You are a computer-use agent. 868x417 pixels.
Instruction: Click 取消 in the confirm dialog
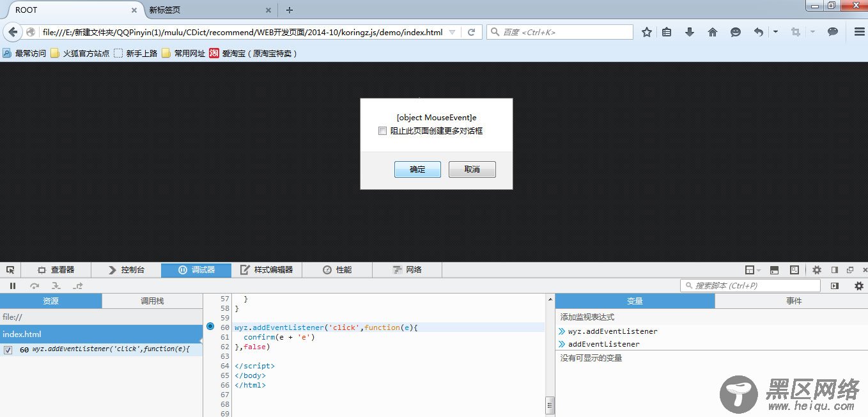click(x=472, y=169)
